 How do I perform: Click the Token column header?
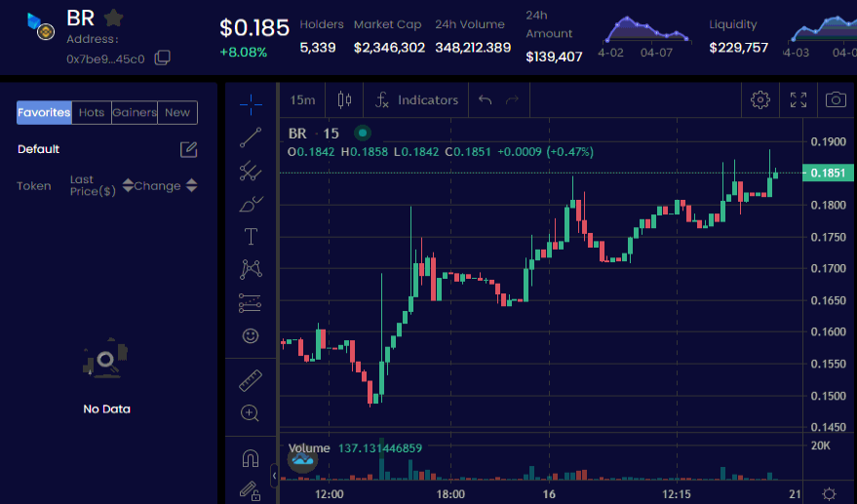pos(34,186)
